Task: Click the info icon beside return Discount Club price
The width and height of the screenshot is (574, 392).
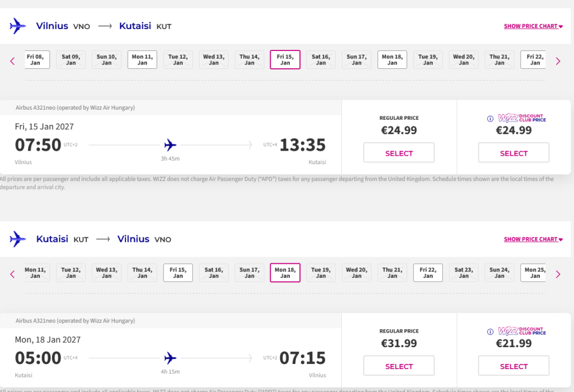Action: [490, 332]
